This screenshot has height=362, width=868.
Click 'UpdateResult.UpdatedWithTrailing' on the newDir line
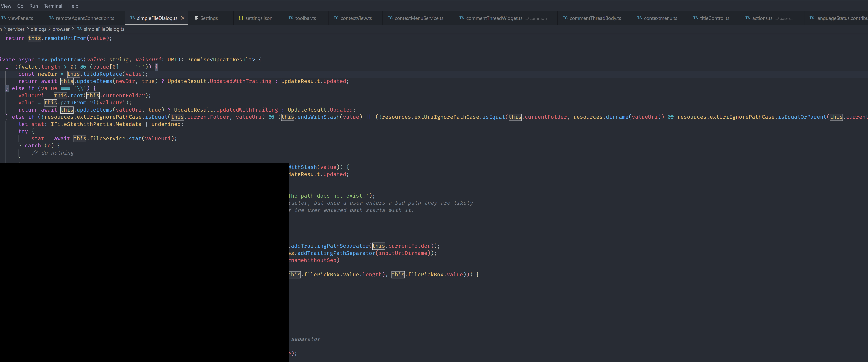point(219,81)
